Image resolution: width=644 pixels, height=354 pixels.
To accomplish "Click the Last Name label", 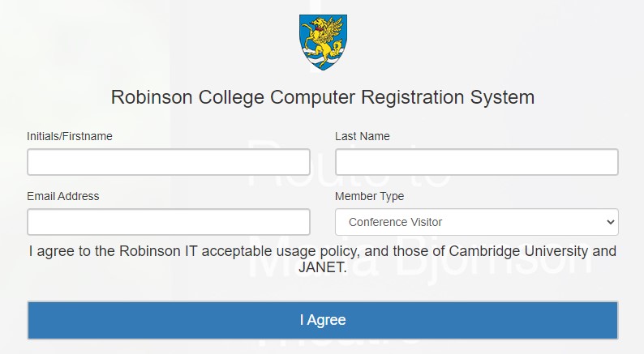I will pyautogui.click(x=363, y=136).
